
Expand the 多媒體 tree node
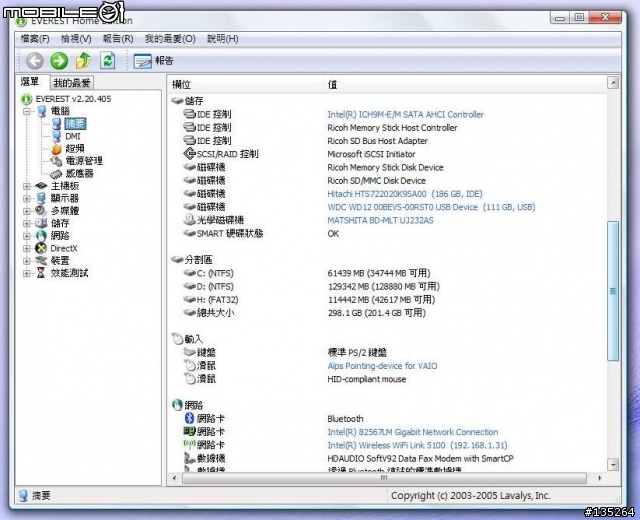(27, 211)
